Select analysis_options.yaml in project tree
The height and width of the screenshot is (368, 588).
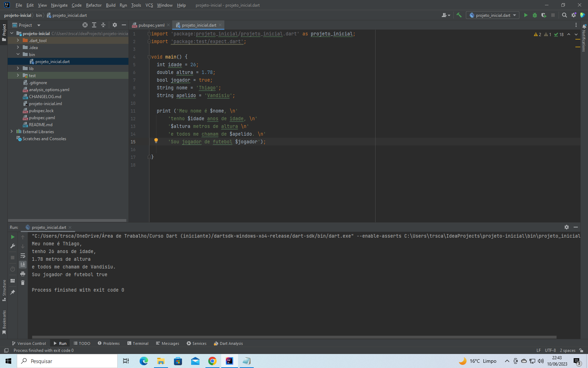tap(49, 90)
